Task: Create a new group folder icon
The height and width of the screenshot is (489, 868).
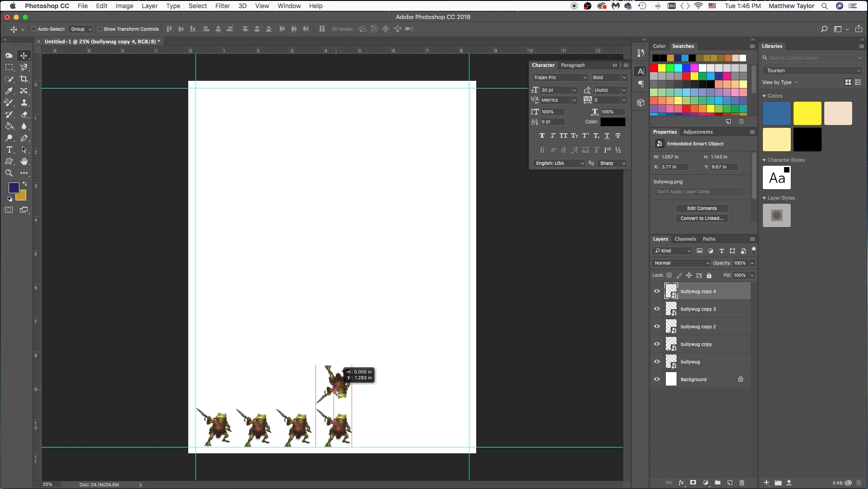Action: (x=718, y=483)
